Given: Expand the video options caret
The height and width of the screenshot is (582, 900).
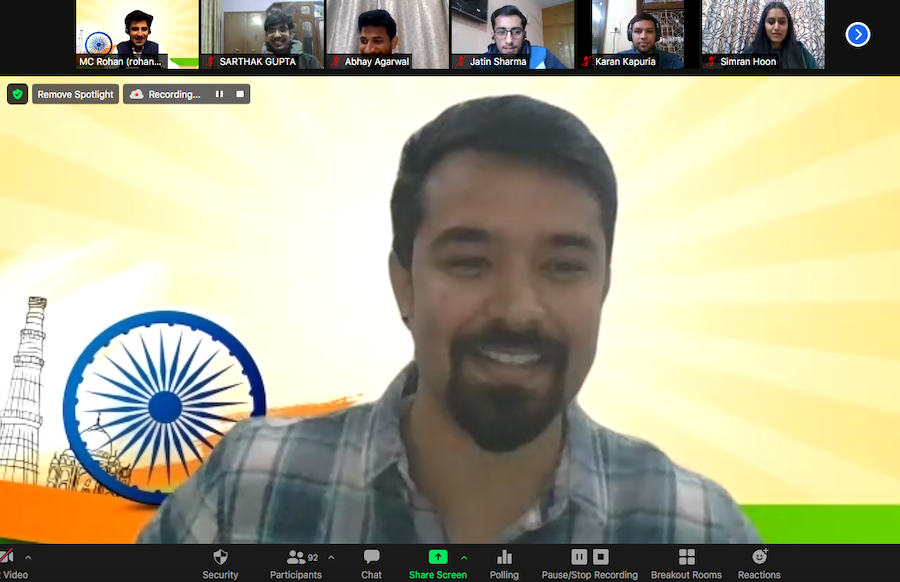Looking at the screenshot, I should (x=28, y=557).
